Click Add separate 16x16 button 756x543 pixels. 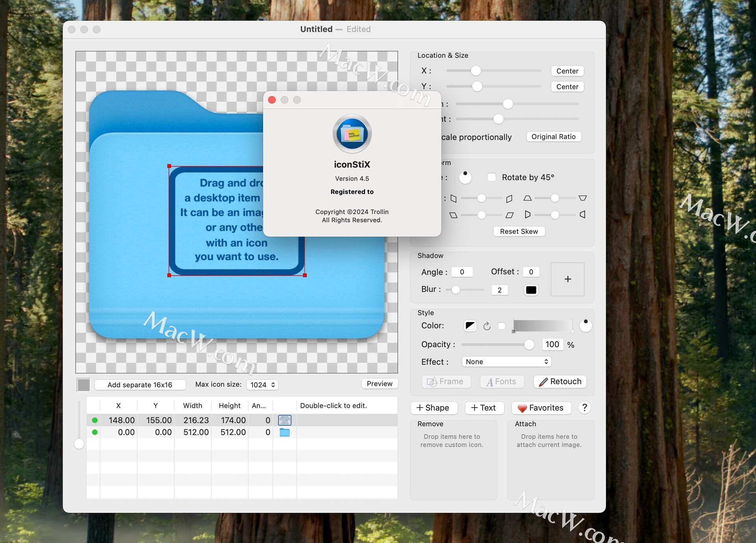click(140, 385)
